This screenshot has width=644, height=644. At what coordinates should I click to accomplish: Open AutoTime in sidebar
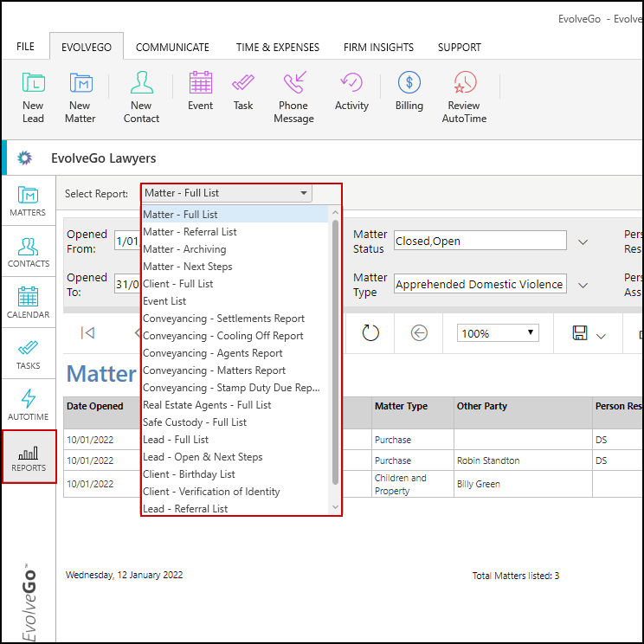(x=28, y=405)
